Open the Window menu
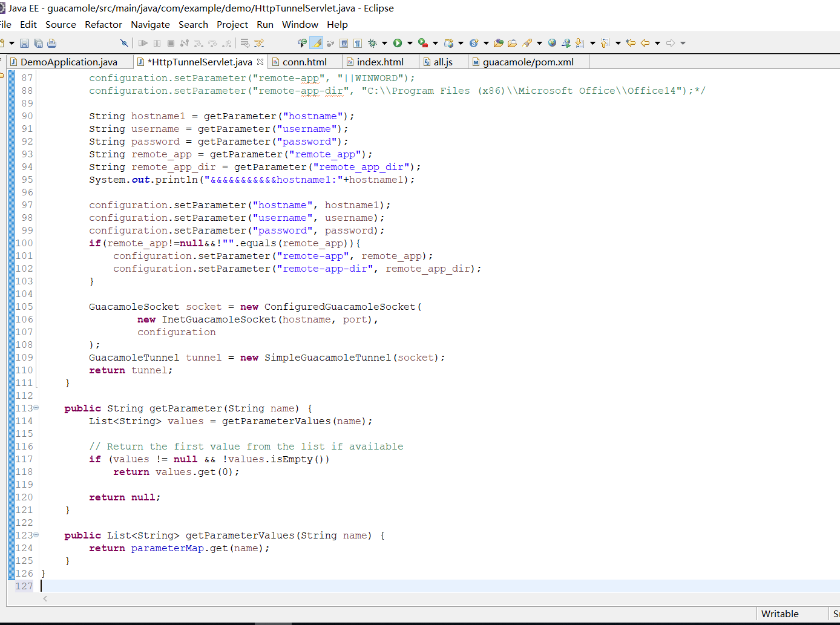 (300, 24)
